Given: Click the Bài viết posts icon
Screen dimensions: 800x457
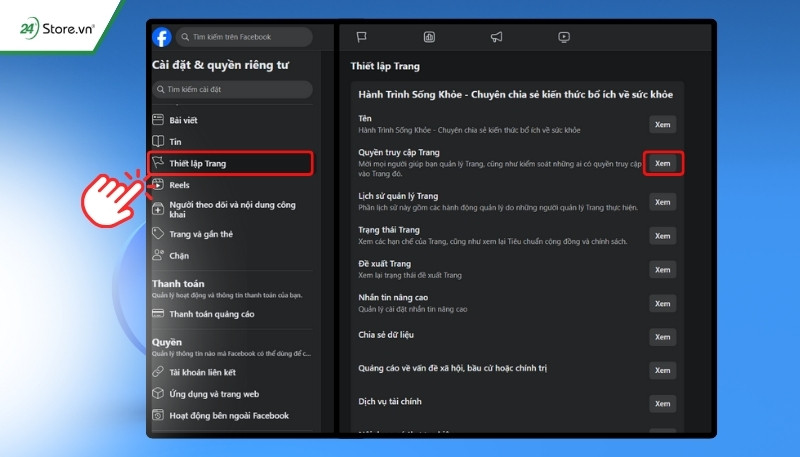Looking at the screenshot, I should (x=158, y=120).
